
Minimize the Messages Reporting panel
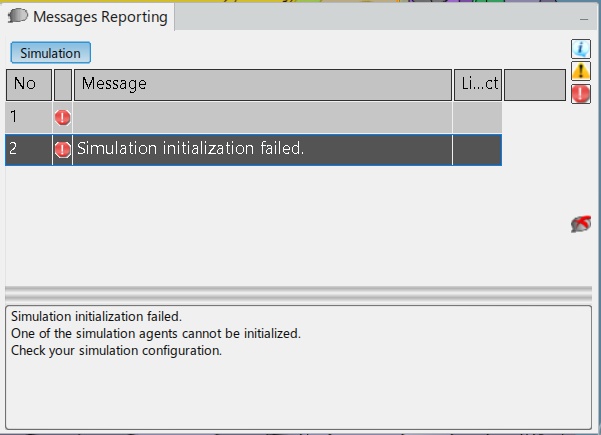pyautogui.click(x=584, y=19)
